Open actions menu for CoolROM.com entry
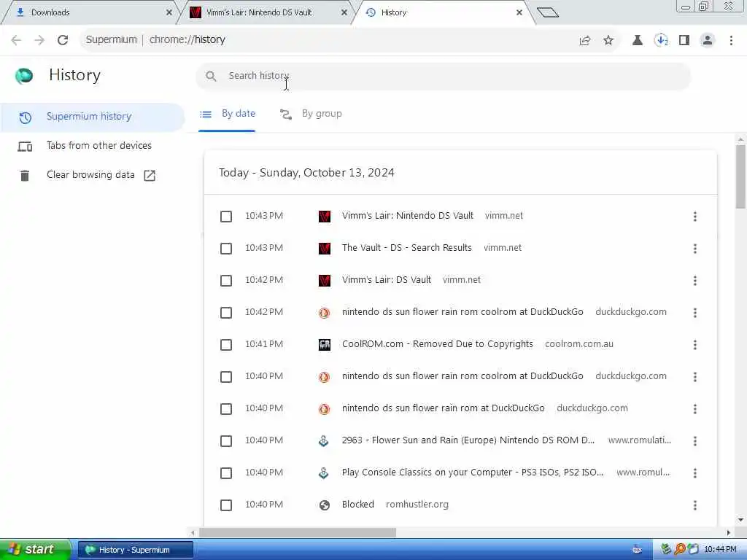Viewport: 747px width, 560px height. pyautogui.click(x=695, y=345)
